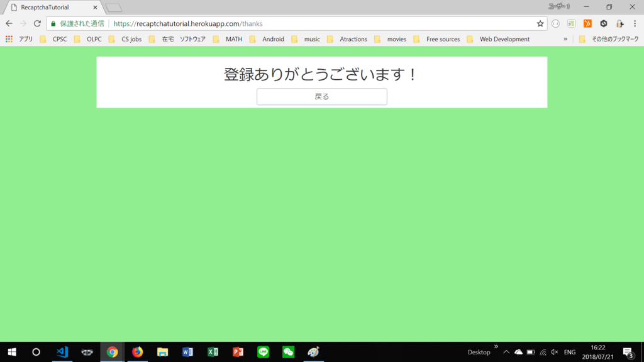644x362 pixels.
Task: Click the speaker volume control in system tray
Action: tap(555, 352)
